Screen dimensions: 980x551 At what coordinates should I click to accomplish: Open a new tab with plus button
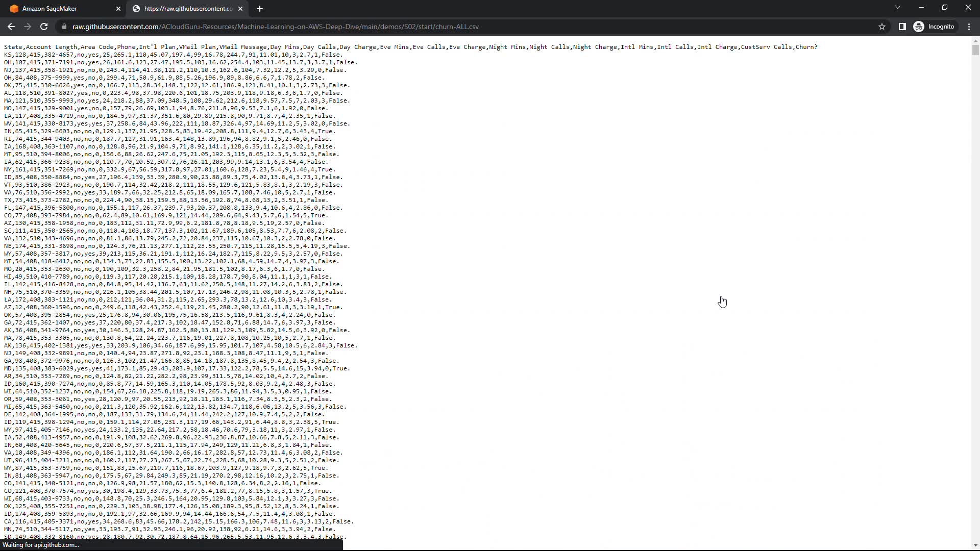click(260, 9)
